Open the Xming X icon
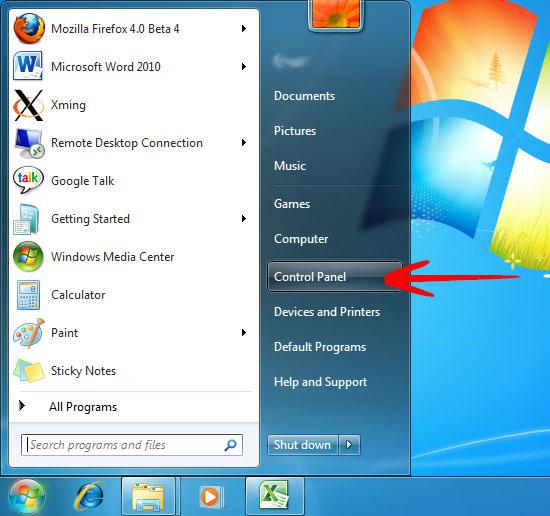 (28, 105)
